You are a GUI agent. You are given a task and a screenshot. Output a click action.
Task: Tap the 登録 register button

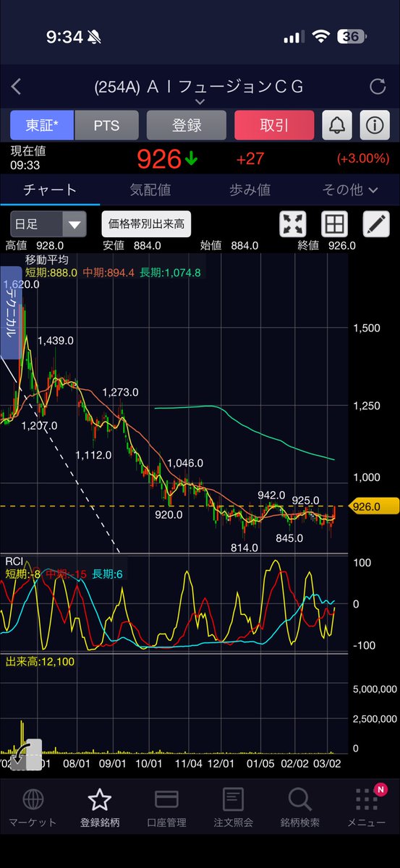(x=187, y=125)
